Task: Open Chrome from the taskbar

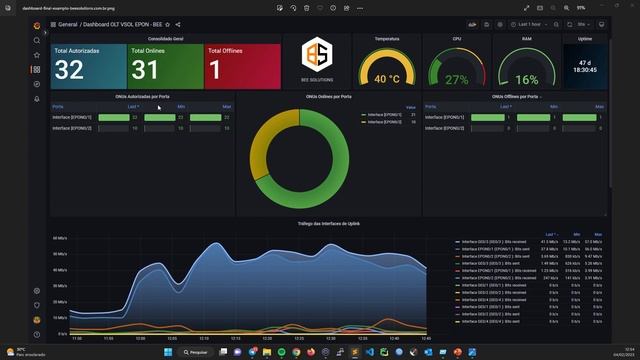Action: pyautogui.click(x=296, y=352)
